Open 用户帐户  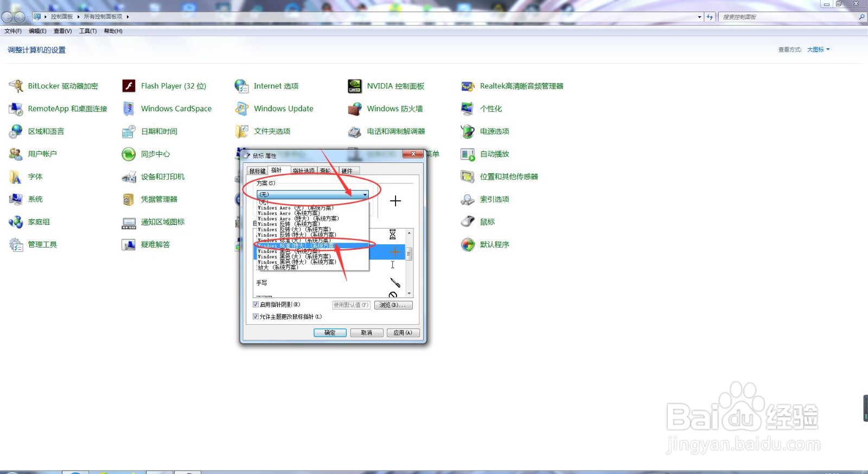click(x=33, y=154)
